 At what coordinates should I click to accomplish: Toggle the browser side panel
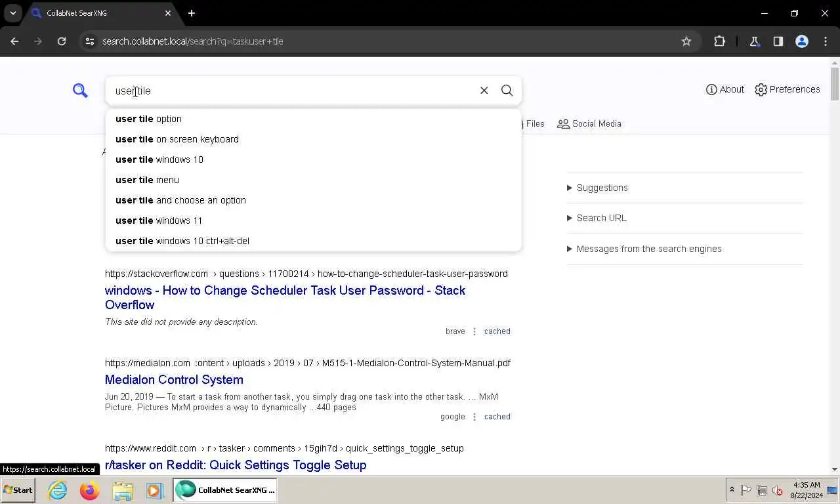click(778, 41)
